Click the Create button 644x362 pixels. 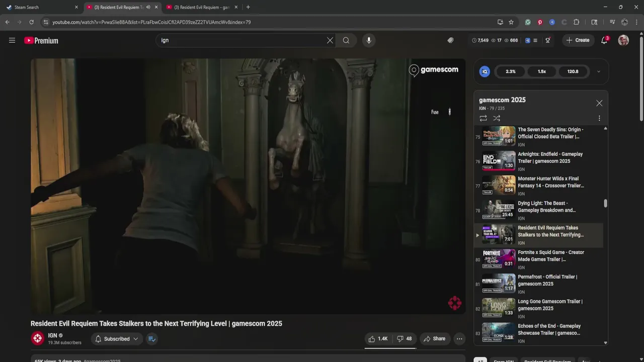point(577,40)
